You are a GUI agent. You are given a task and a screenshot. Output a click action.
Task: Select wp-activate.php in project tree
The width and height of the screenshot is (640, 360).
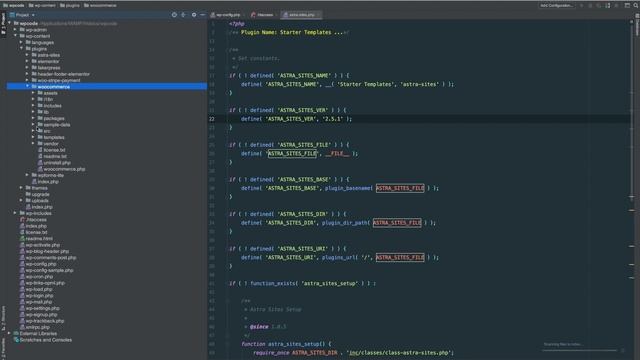(x=42, y=245)
